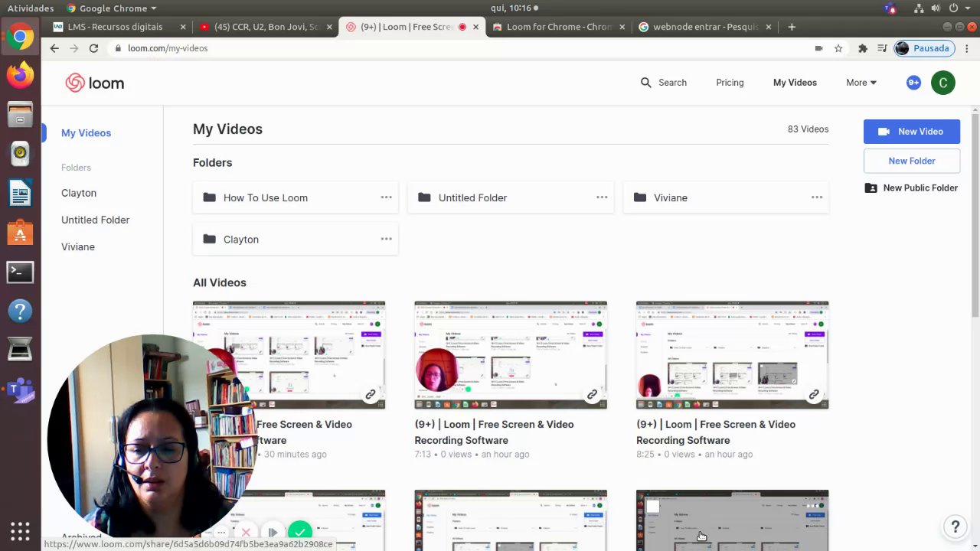Open the 8:25 video title link
Viewport: 980px width, 551px height.
point(716,432)
